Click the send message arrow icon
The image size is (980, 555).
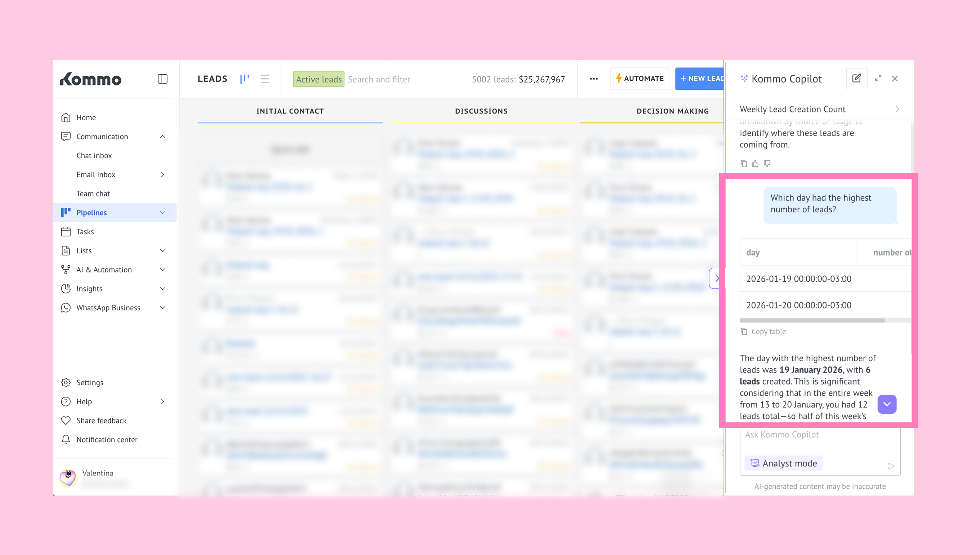click(x=890, y=466)
